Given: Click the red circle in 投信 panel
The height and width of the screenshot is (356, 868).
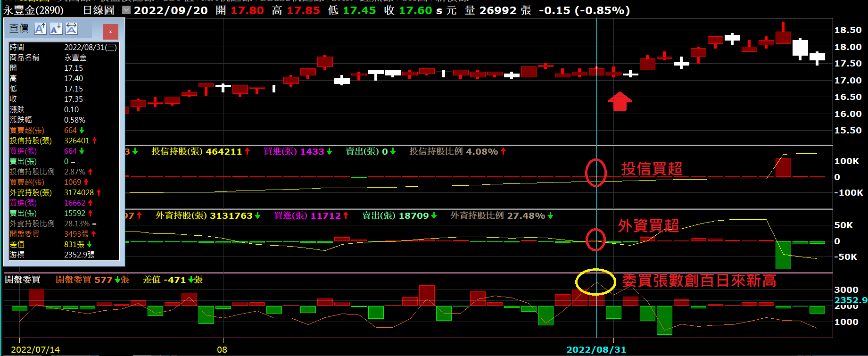Looking at the screenshot, I should [595, 173].
